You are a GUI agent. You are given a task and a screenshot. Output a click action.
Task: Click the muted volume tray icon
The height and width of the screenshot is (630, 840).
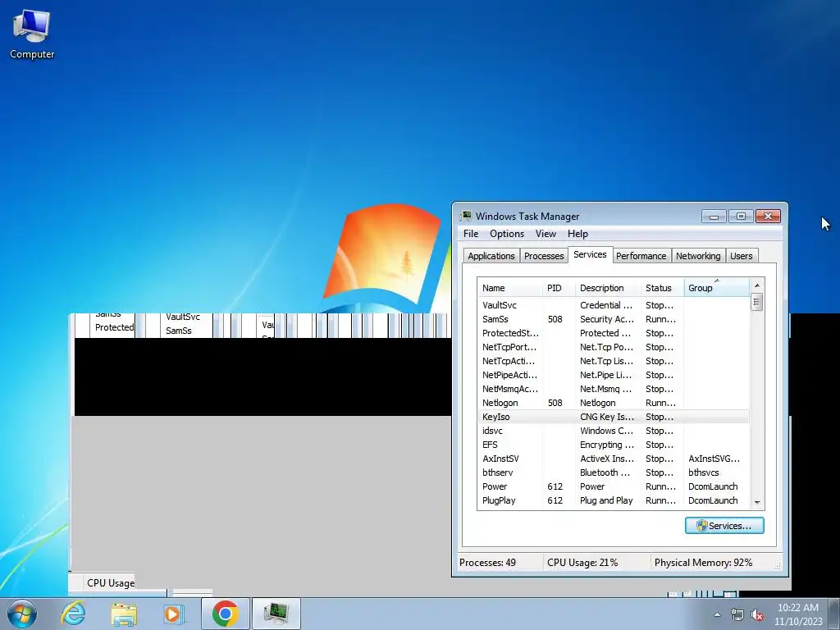click(x=757, y=614)
